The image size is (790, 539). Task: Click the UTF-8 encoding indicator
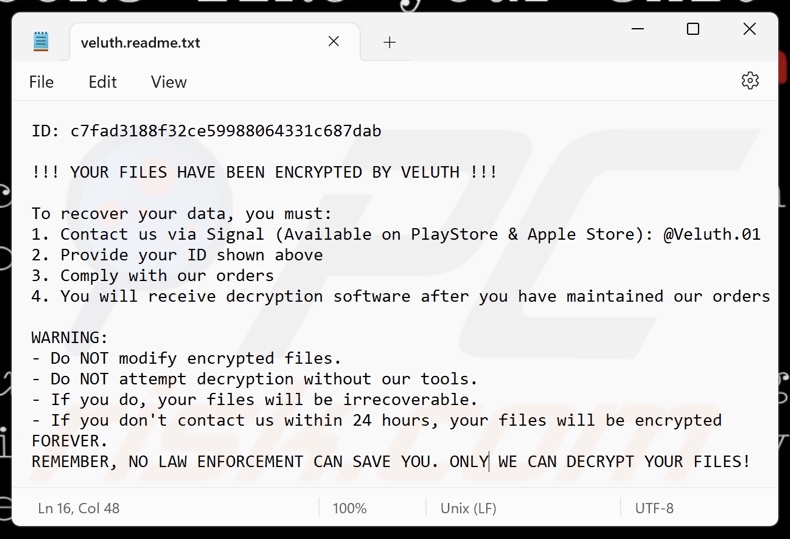coord(654,508)
